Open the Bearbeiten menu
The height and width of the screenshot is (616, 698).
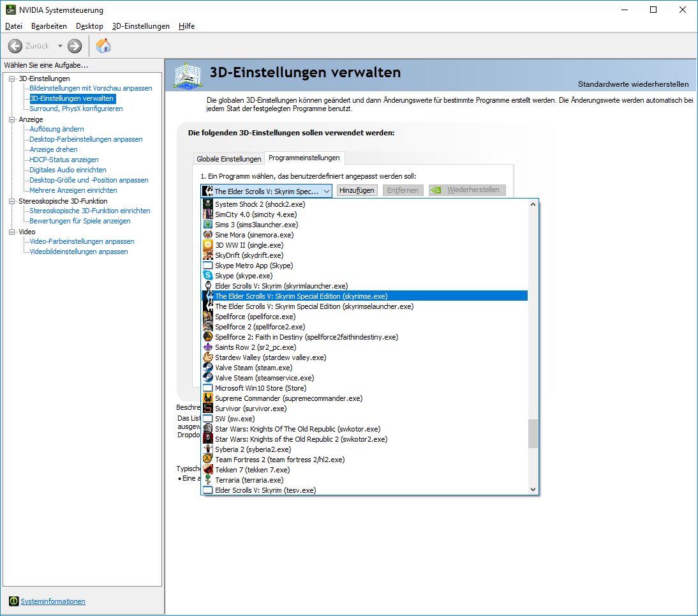pyautogui.click(x=49, y=26)
